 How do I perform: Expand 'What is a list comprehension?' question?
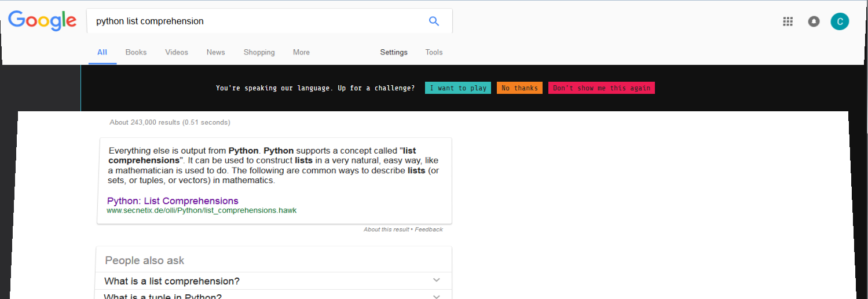pos(273,281)
